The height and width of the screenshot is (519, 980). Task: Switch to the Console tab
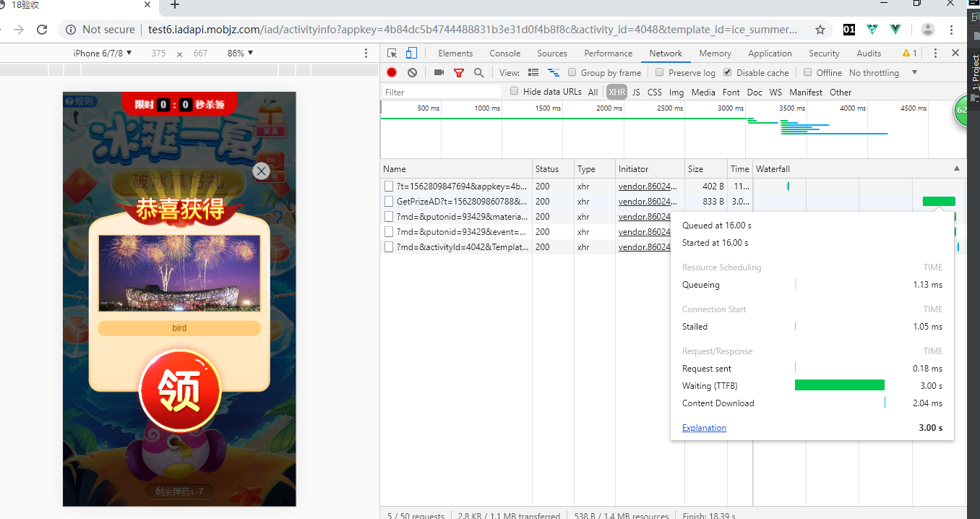pyautogui.click(x=504, y=53)
